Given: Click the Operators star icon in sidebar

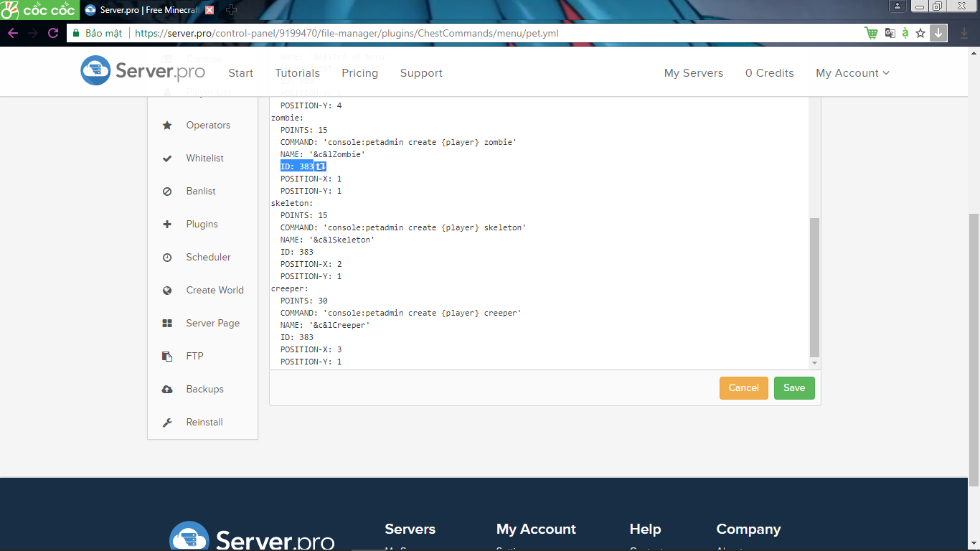Looking at the screenshot, I should pyautogui.click(x=167, y=126).
